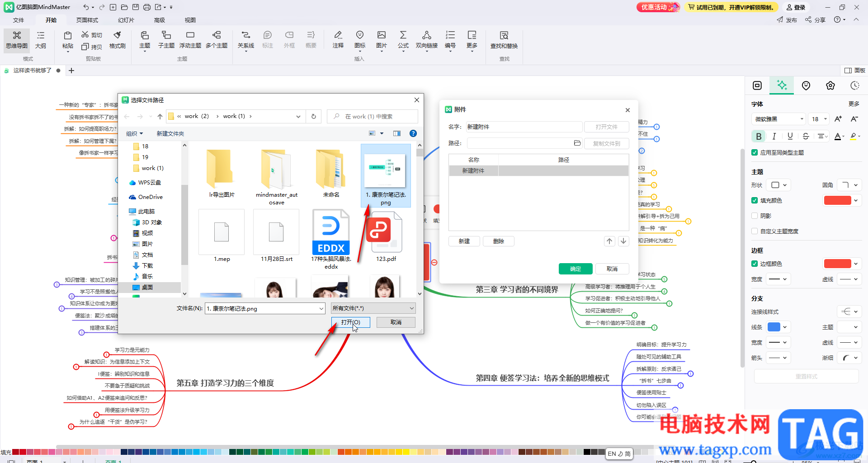Viewport: 868px width, 463px height.
Task: Click the 粘贴 paste icon
Action: point(68,40)
